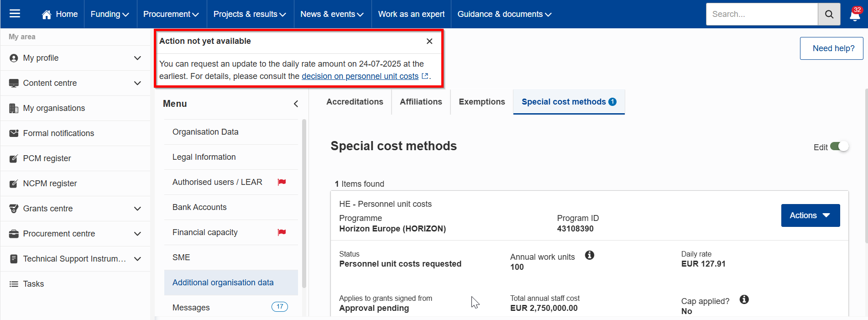Click the Home icon in navigation bar
868x320 pixels.
point(47,15)
